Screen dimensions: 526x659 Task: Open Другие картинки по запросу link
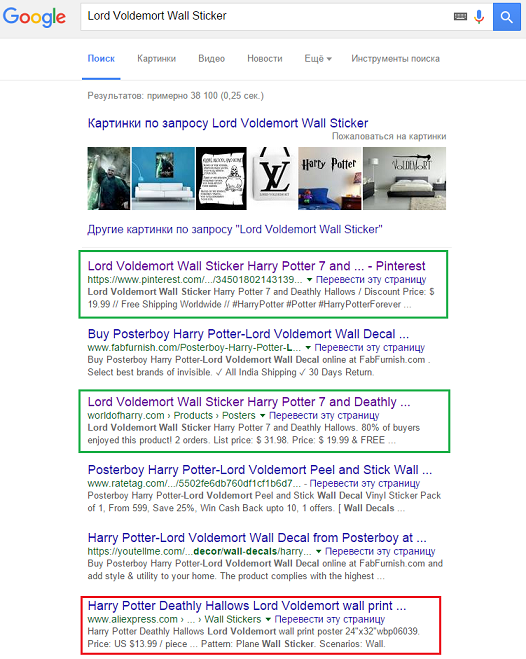click(x=235, y=229)
